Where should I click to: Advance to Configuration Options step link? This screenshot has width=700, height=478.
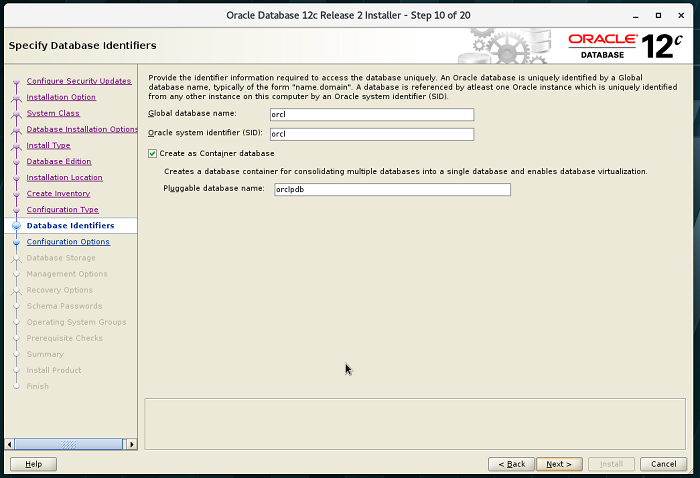coord(68,241)
